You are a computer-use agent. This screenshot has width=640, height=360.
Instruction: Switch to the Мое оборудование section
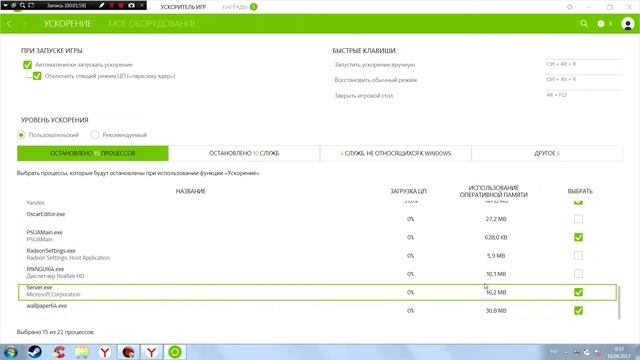[x=152, y=24]
